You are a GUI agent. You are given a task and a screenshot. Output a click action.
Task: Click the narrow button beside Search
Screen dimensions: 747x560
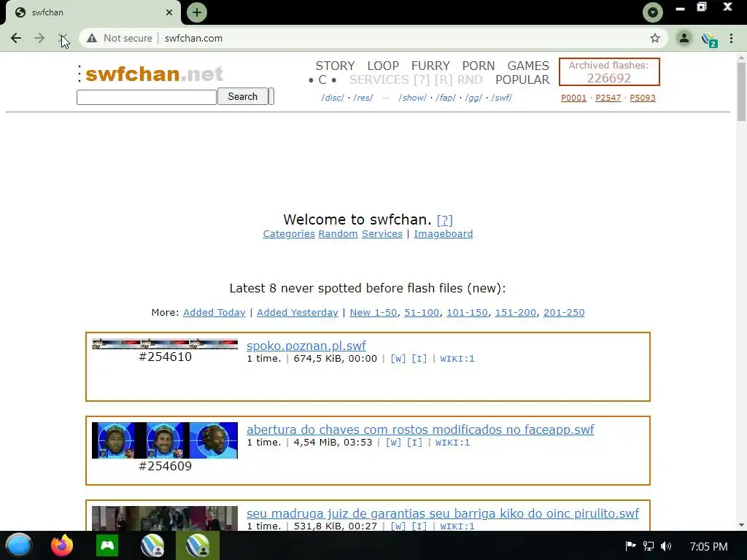pyautogui.click(x=271, y=96)
